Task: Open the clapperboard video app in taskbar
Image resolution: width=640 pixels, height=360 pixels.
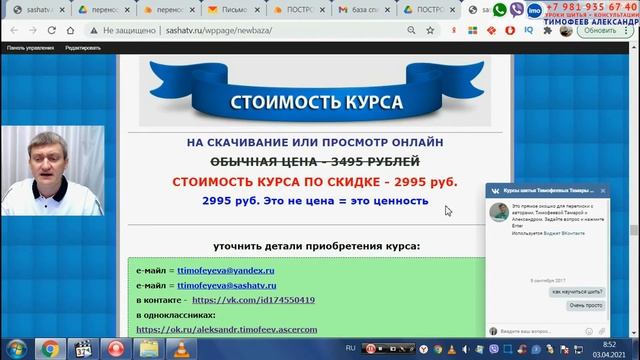Action: [x=83, y=349]
